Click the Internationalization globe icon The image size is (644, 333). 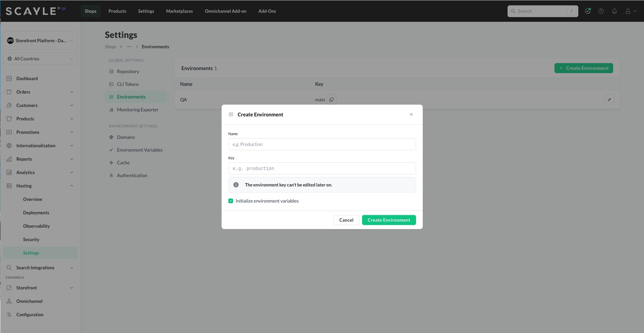pyautogui.click(x=9, y=146)
